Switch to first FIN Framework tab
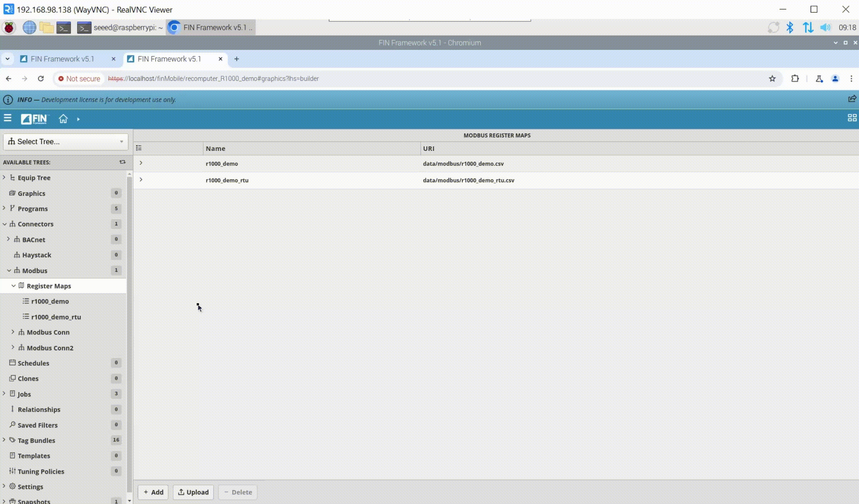The height and width of the screenshot is (504, 859). pyautogui.click(x=63, y=59)
